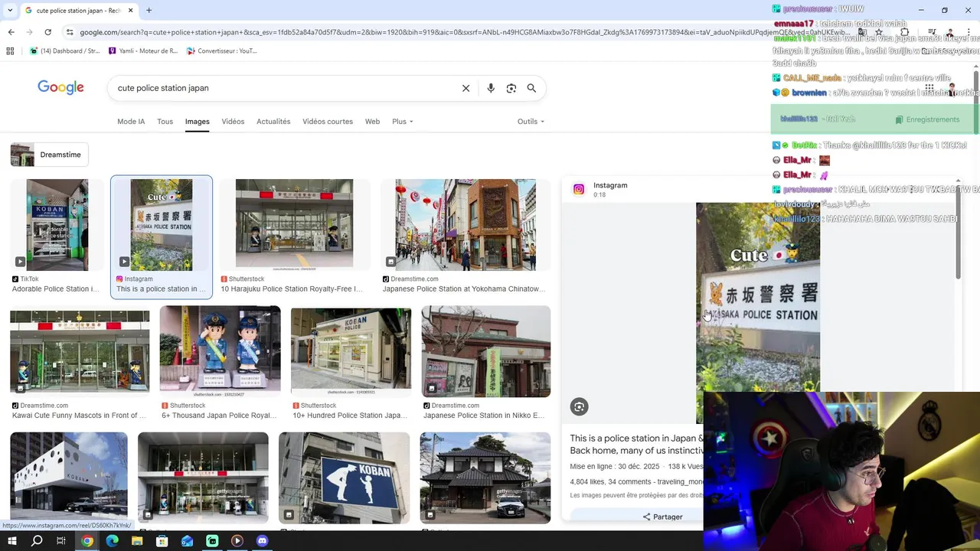Submit search with the magnifier icon
Screen dimensions: 980x551
point(531,88)
